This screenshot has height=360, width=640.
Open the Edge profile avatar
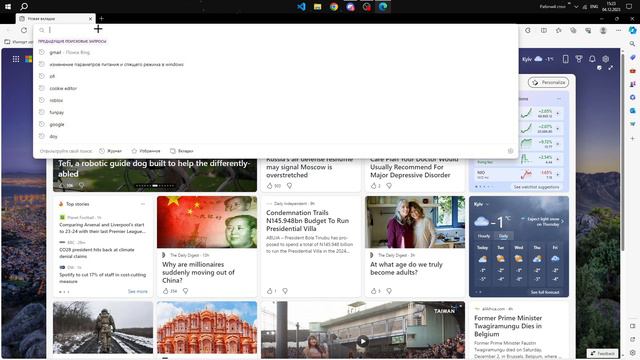coord(603,30)
